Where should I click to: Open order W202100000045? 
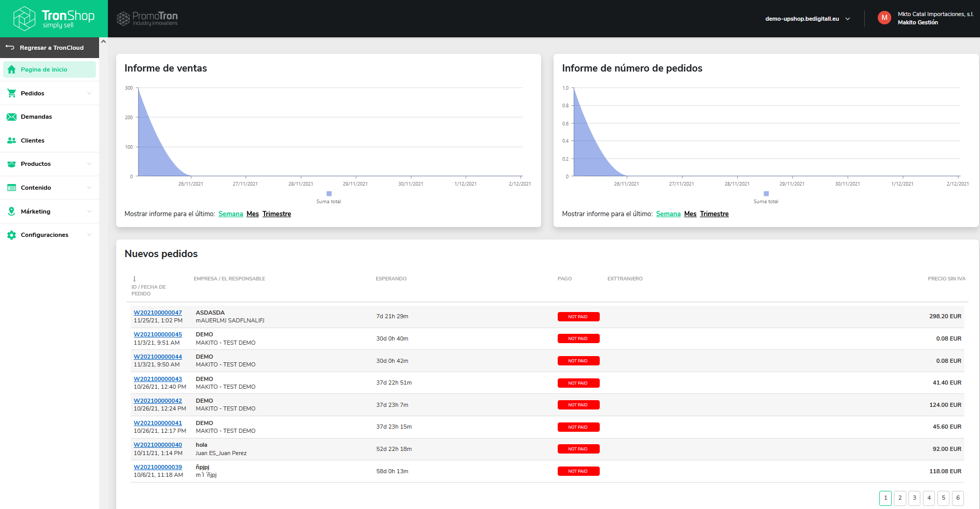tap(158, 334)
